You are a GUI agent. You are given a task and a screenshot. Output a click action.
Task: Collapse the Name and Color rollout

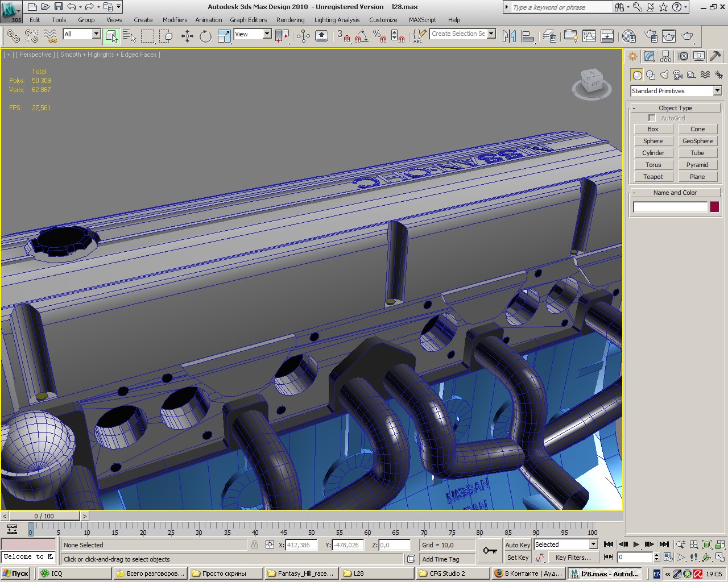click(x=676, y=193)
